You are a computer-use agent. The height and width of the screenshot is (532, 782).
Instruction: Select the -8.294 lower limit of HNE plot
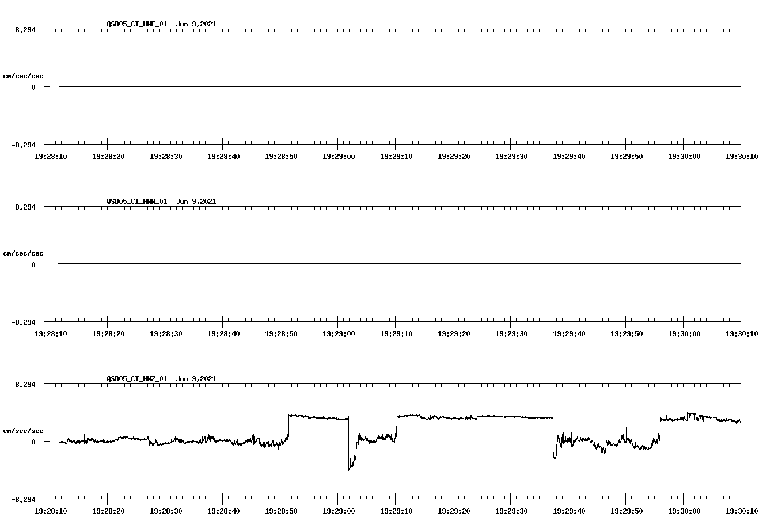23,145
